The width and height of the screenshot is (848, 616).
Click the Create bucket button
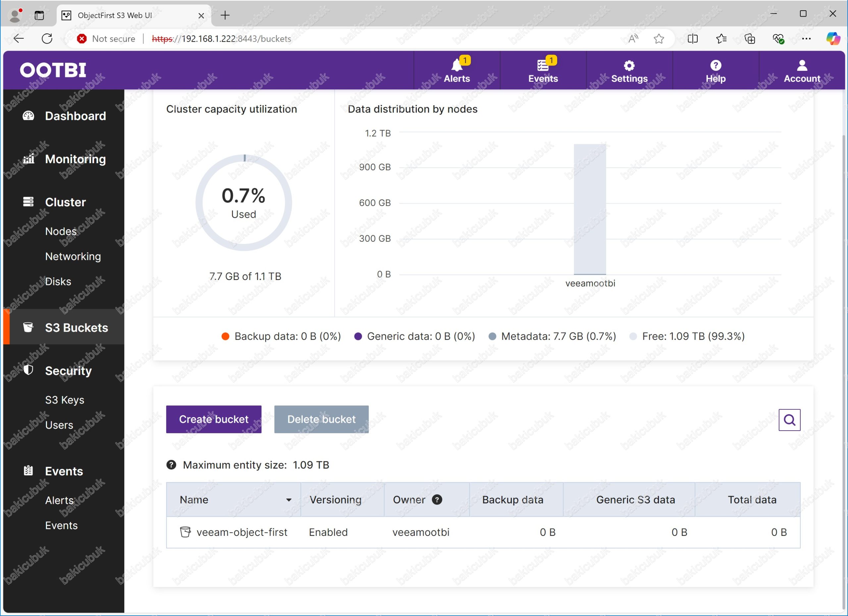[x=214, y=419]
